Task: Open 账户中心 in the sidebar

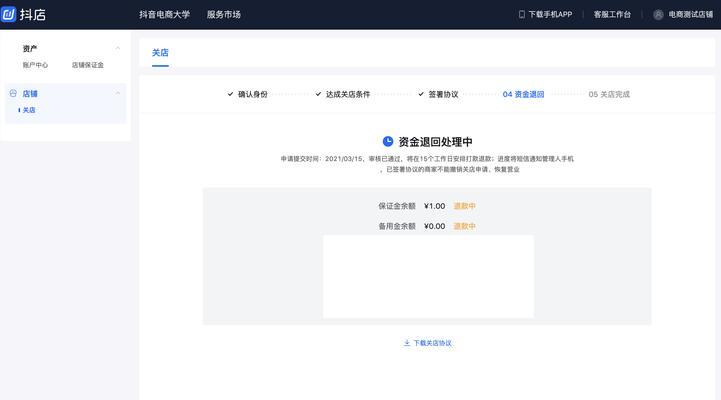Action: point(35,65)
